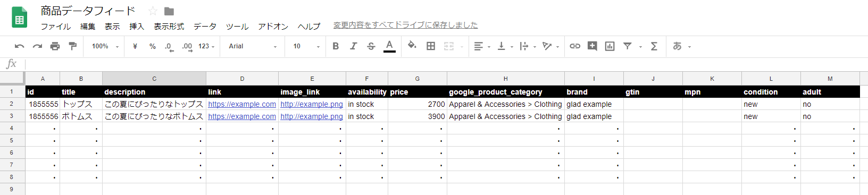Open row 3 http://example.png link

pyautogui.click(x=312, y=116)
